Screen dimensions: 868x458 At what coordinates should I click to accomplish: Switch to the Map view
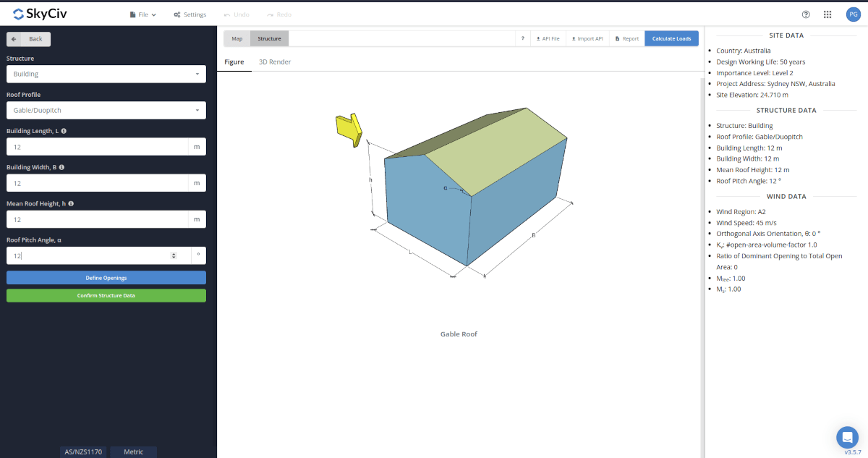pyautogui.click(x=236, y=38)
